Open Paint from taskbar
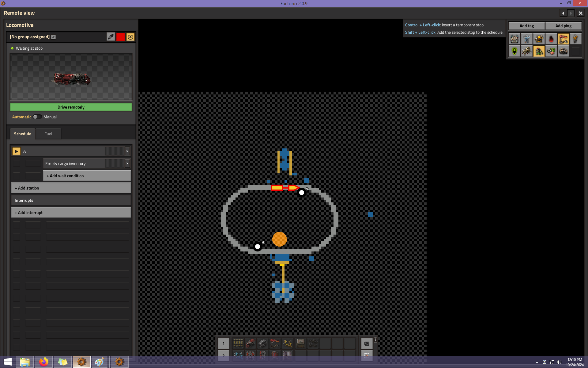The height and width of the screenshot is (368, 588). pyautogui.click(x=100, y=362)
